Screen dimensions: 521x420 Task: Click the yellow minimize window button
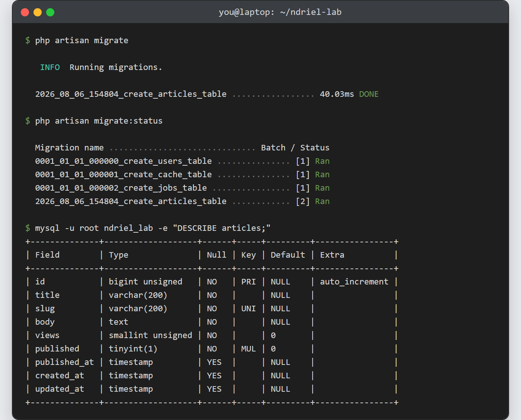[x=38, y=12]
